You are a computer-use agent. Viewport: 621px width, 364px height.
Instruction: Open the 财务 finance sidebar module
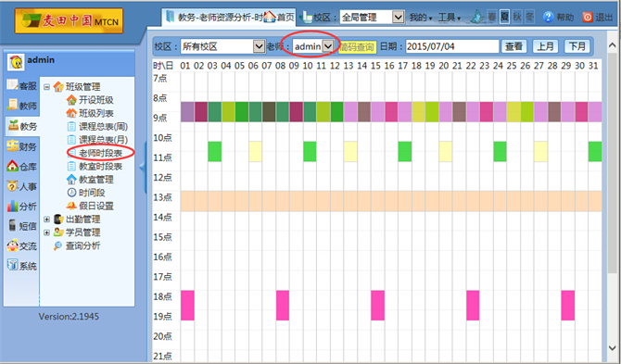tap(22, 146)
